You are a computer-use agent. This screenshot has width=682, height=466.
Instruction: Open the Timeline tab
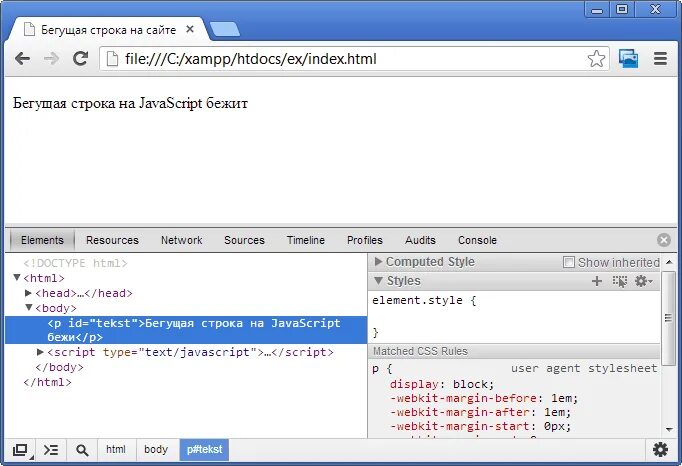point(306,240)
